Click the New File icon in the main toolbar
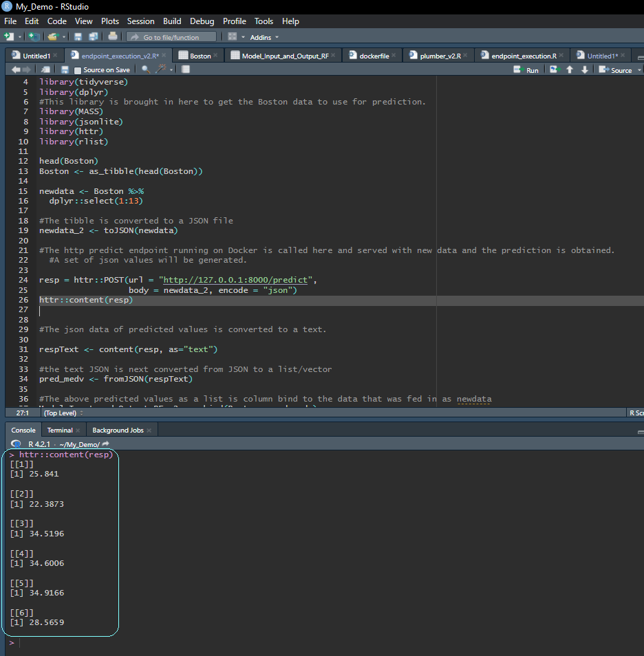 tap(9, 36)
